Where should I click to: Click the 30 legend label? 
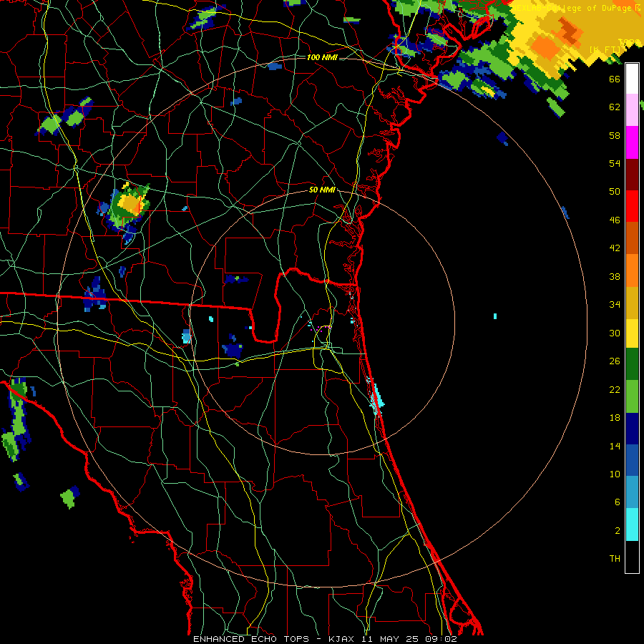click(615, 333)
